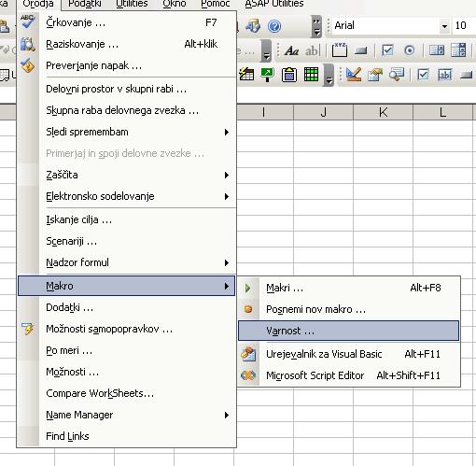The width and height of the screenshot is (476, 466).
Task: Open toolbar options arrow after green grid icon
Action: pos(329,76)
